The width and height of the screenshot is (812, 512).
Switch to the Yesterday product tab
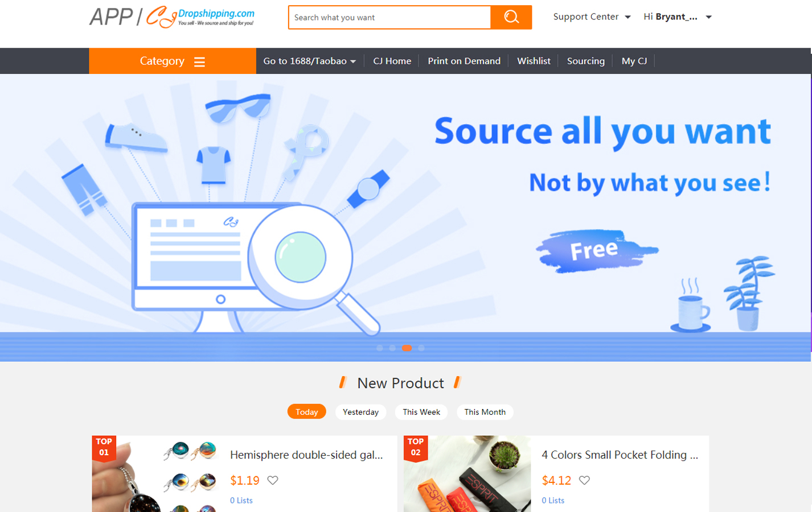tap(360, 412)
